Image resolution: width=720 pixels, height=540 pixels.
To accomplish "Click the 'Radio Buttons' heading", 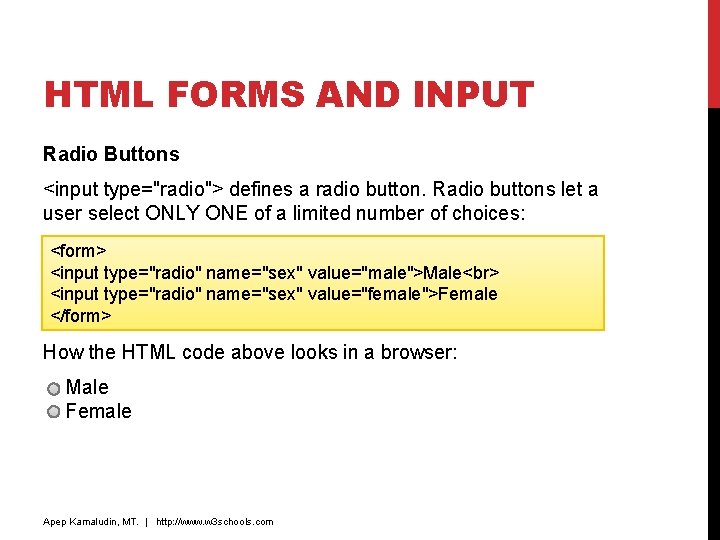I will point(111,154).
